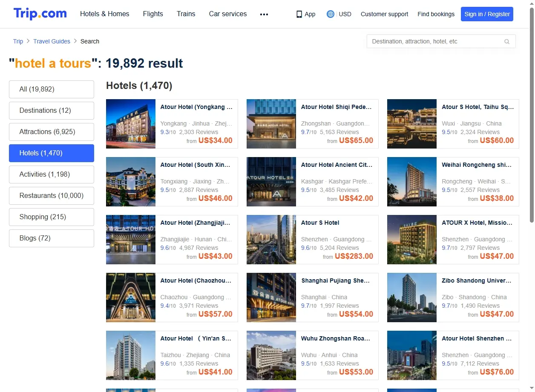Screen dimensions: 535x392
Task: Open the more menu ellipsis icon
Action: click(x=264, y=14)
